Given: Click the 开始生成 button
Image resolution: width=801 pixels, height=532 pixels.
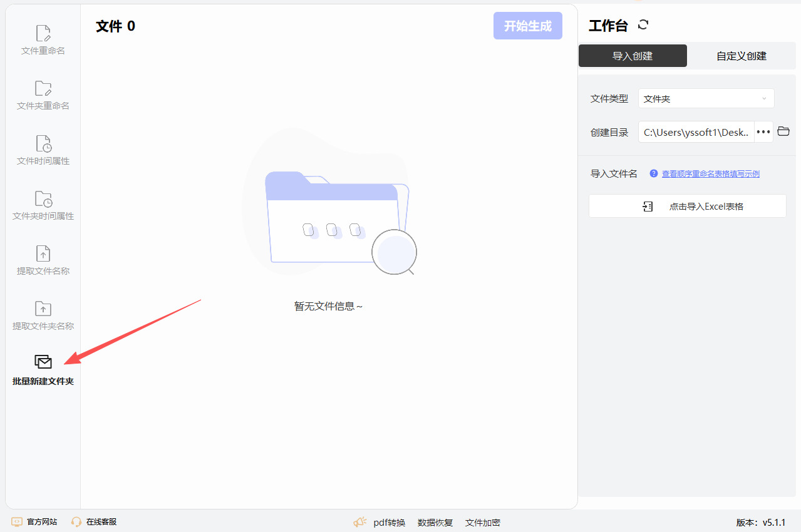Looking at the screenshot, I should tap(528, 26).
